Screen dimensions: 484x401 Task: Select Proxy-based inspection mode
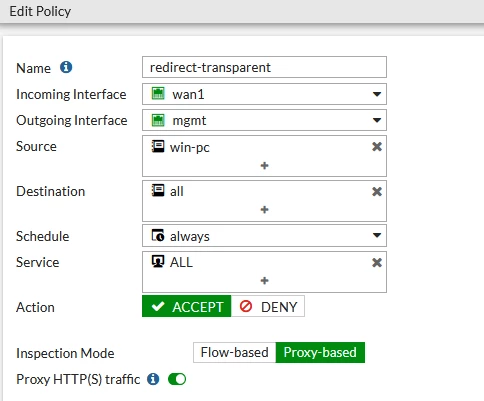pyautogui.click(x=320, y=352)
